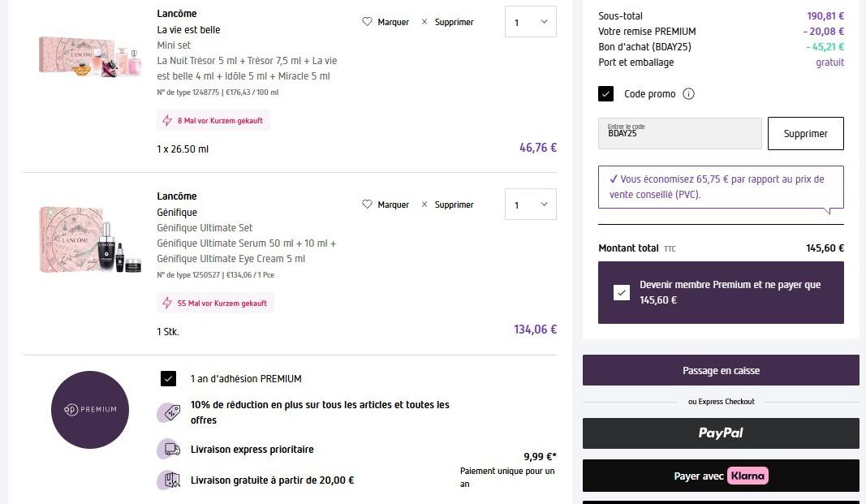Open the Génifique Ultimate Set product thumbnail
The image size is (866, 504).
coord(91,239)
